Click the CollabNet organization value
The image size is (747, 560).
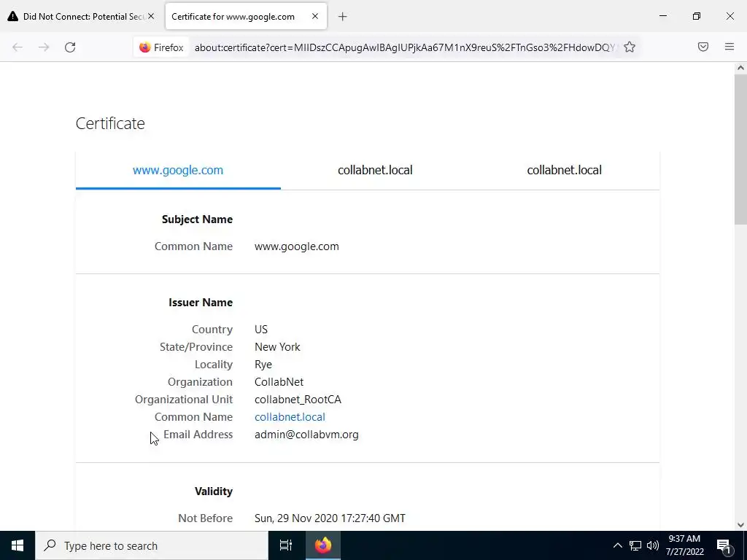click(x=279, y=382)
